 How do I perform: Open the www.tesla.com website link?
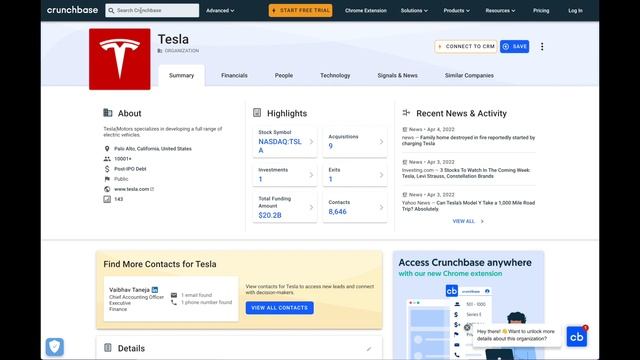click(134, 189)
